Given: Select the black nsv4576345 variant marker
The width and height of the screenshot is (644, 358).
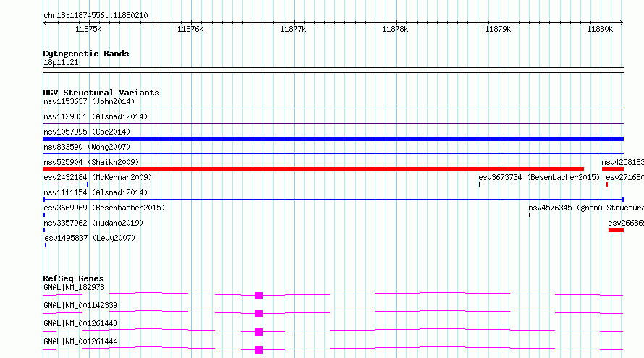Looking at the screenshot, I should [530, 215].
